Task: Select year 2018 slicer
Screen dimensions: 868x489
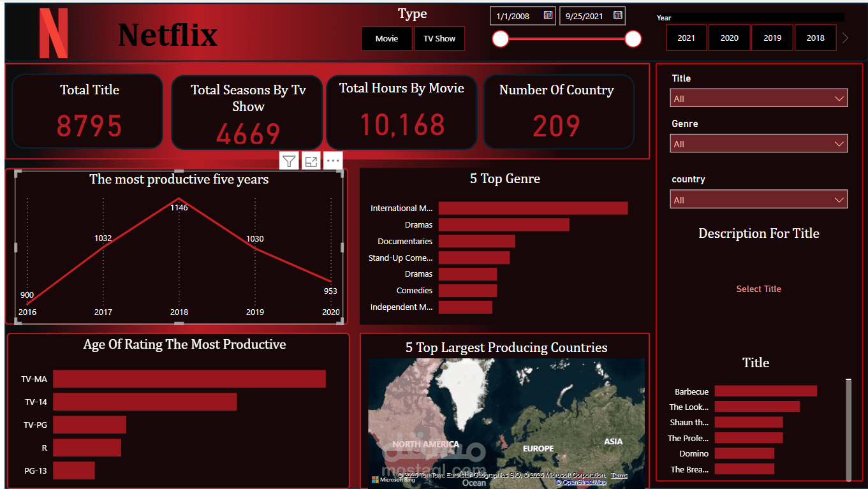Action: coord(816,38)
